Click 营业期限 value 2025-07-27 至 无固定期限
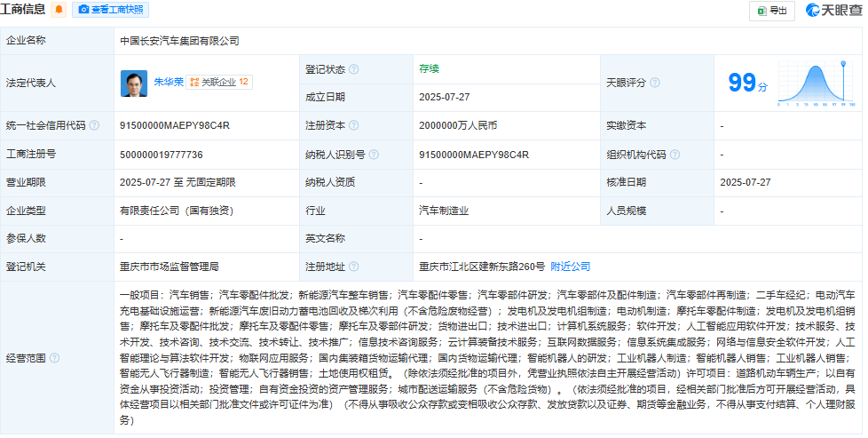 pyautogui.click(x=178, y=182)
